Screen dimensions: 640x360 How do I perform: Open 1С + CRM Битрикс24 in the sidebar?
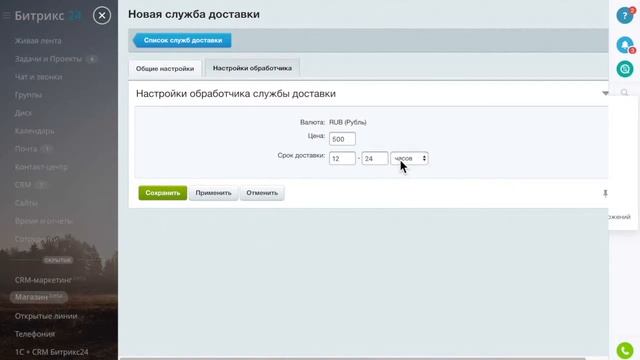point(51,352)
